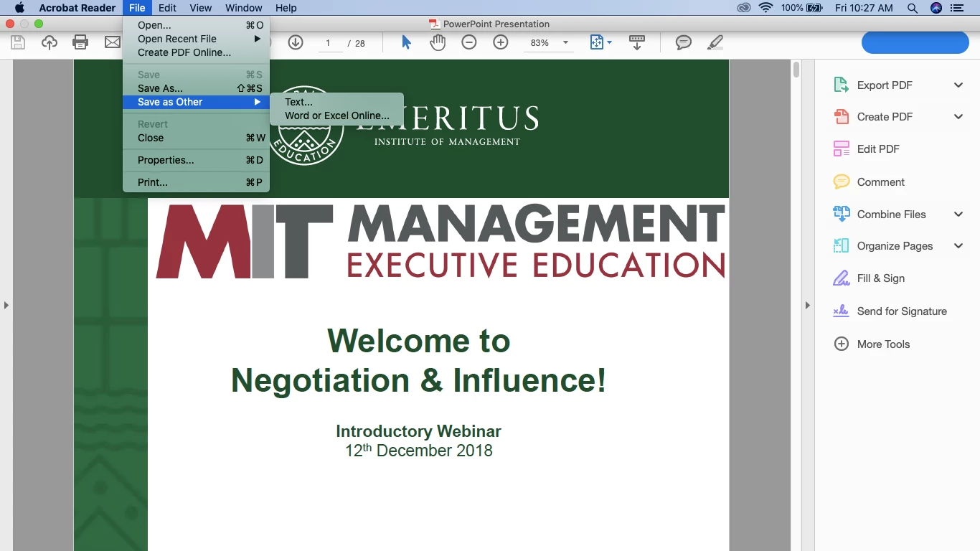Expand the Create PDF chevron
The width and height of the screenshot is (980, 551).
pos(958,116)
